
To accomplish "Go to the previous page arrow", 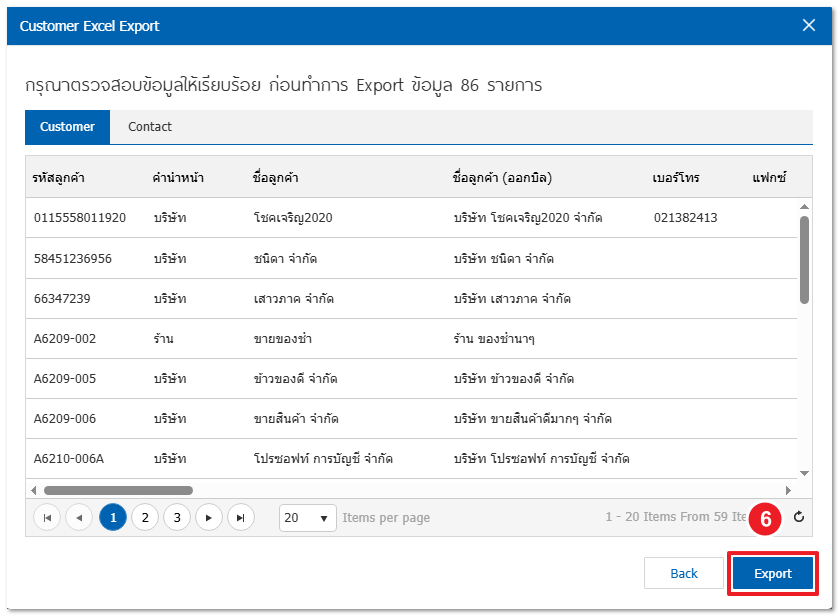I will pyautogui.click(x=79, y=517).
